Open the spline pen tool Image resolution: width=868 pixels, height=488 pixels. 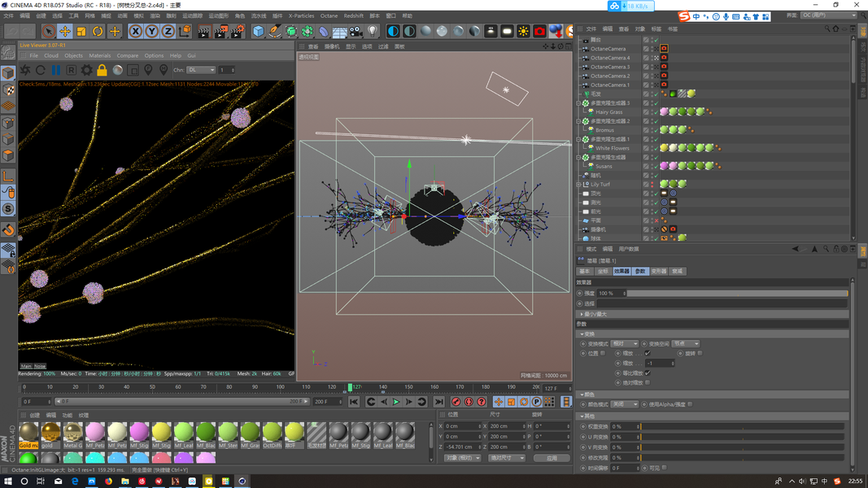275,32
